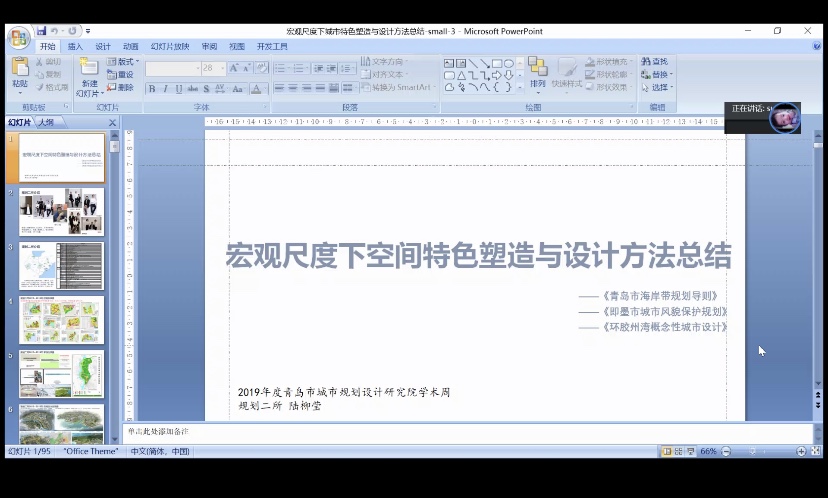
Task: Toggle Bold formatting
Action: [x=152, y=89]
